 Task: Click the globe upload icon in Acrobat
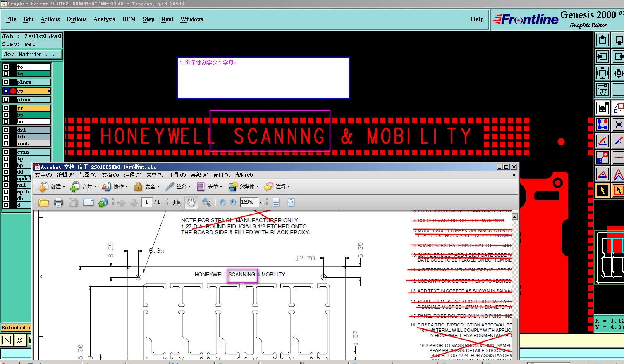point(103,202)
